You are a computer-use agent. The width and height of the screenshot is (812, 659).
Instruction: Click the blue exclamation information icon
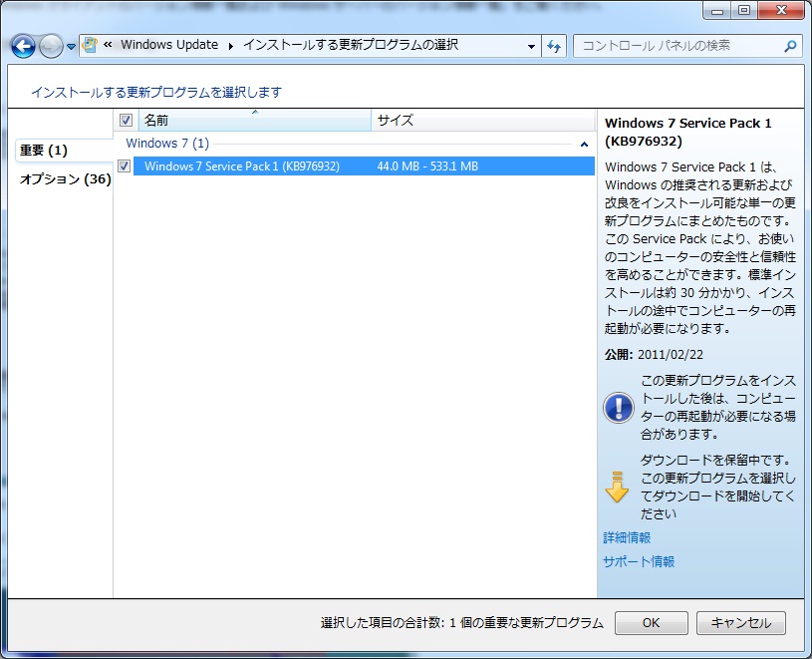pyautogui.click(x=619, y=407)
